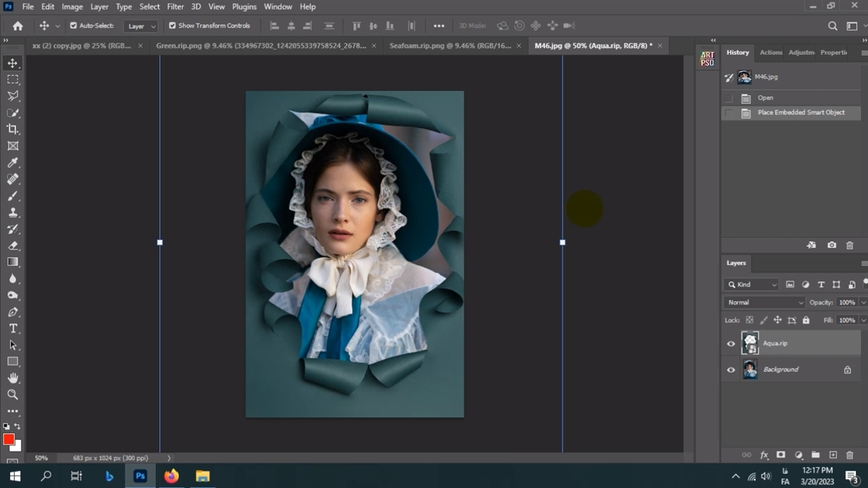
Task: Open the Filter menu
Action: tap(175, 7)
